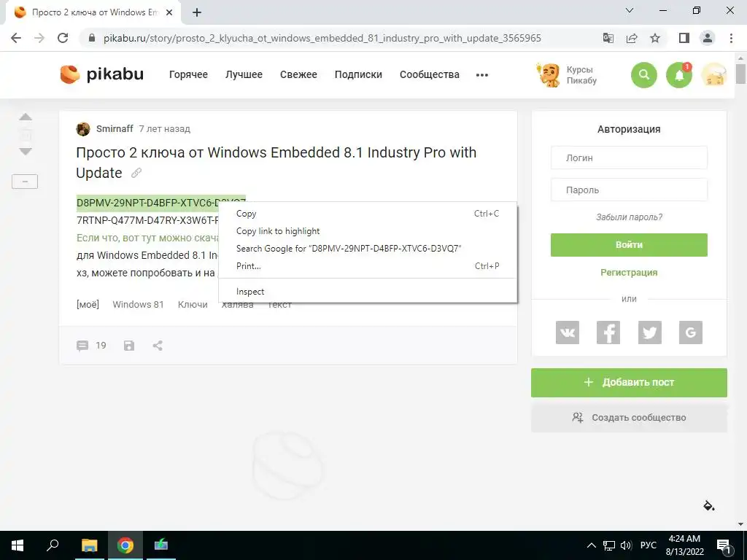Choose Copy link to highlight
Image resolution: width=747 pixels, height=560 pixels.
click(x=368, y=231)
